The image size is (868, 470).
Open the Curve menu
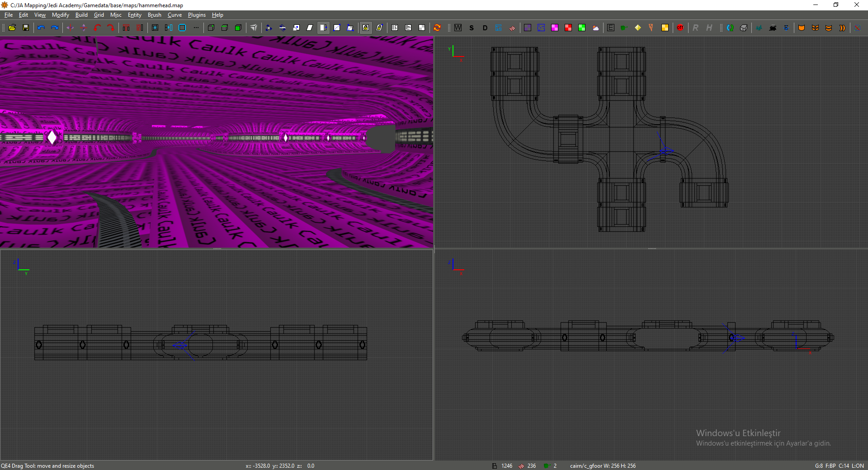click(175, 15)
